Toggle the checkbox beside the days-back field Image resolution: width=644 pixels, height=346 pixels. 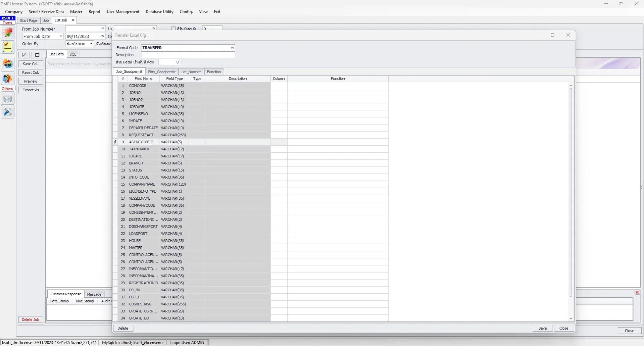pyautogui.click(x=174, y=29)
